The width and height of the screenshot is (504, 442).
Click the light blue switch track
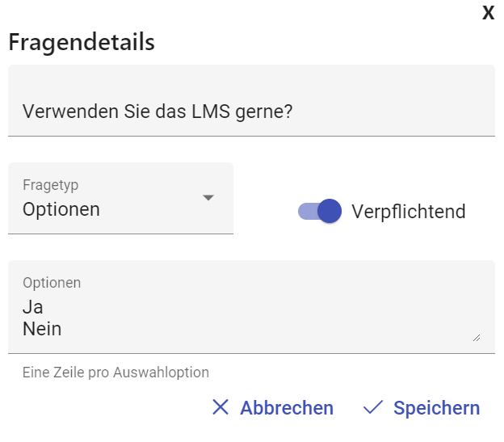(306, 211)
